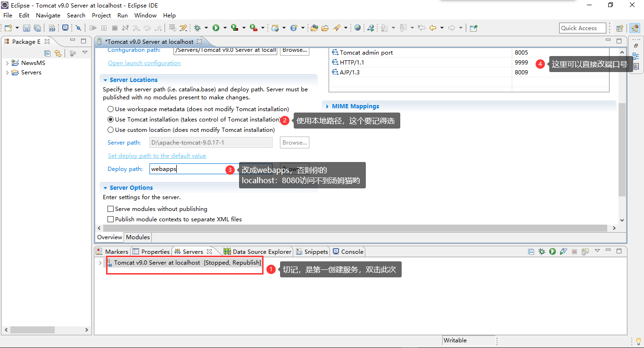The image size is (644, 348).
Task: Open the Project menu
Action: point(101,15)
